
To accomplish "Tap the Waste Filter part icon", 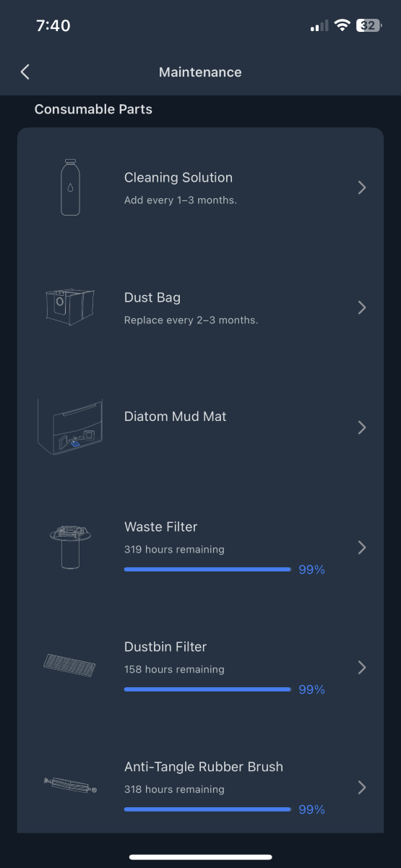I will pyautogui.click(x=70, y=547).
